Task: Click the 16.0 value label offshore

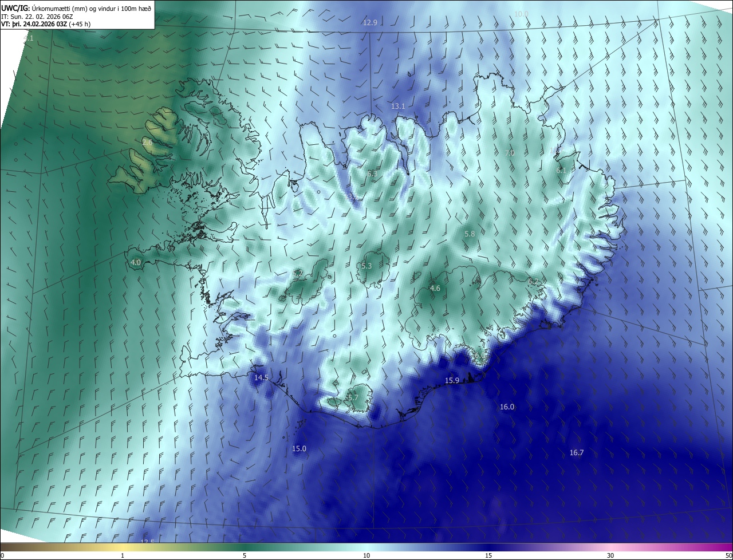Action: [x=507, y=407]
